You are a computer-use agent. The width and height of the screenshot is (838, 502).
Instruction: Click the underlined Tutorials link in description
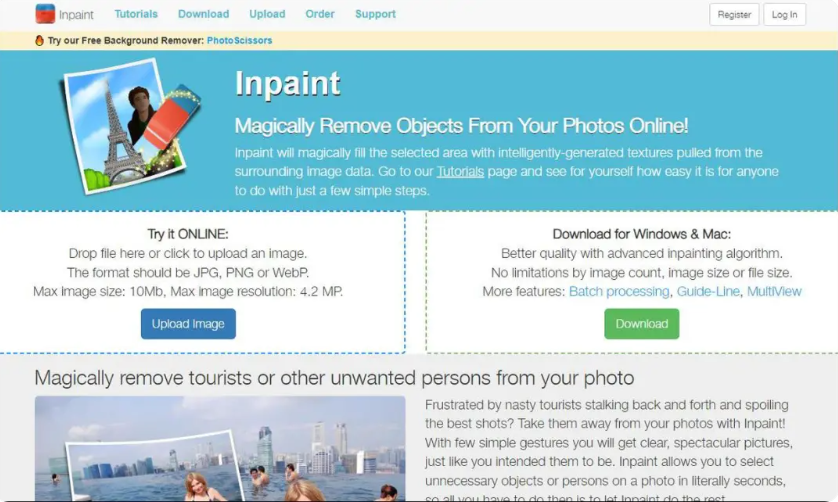click(x=460, y=172)
